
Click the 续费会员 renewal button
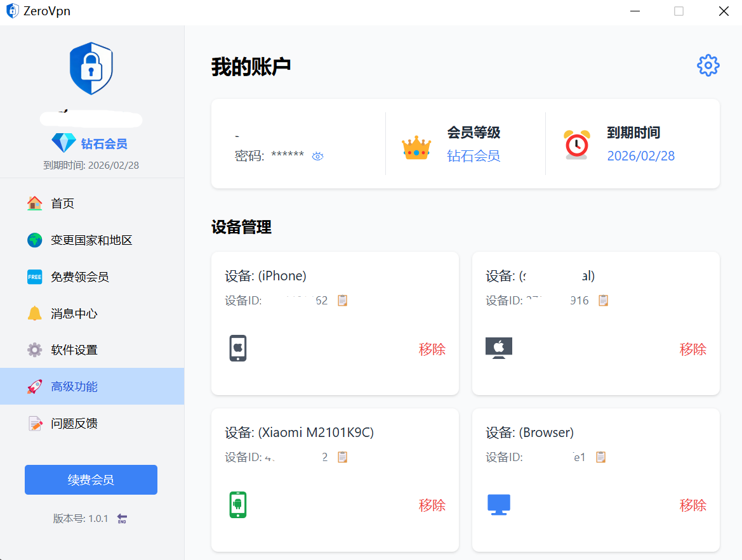coord(91,479)
